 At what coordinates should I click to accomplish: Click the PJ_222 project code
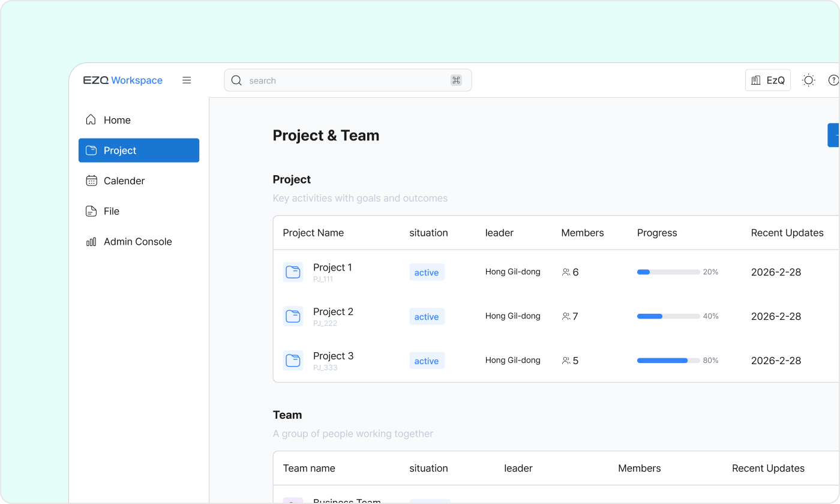[x=325, y=323]
